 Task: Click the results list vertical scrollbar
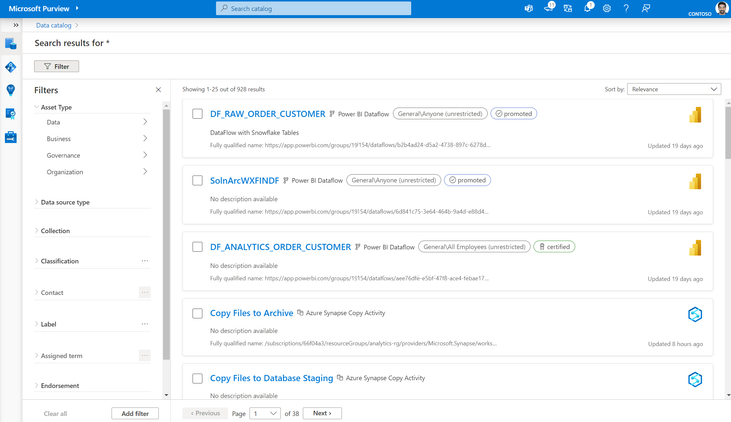coord(727,130)
